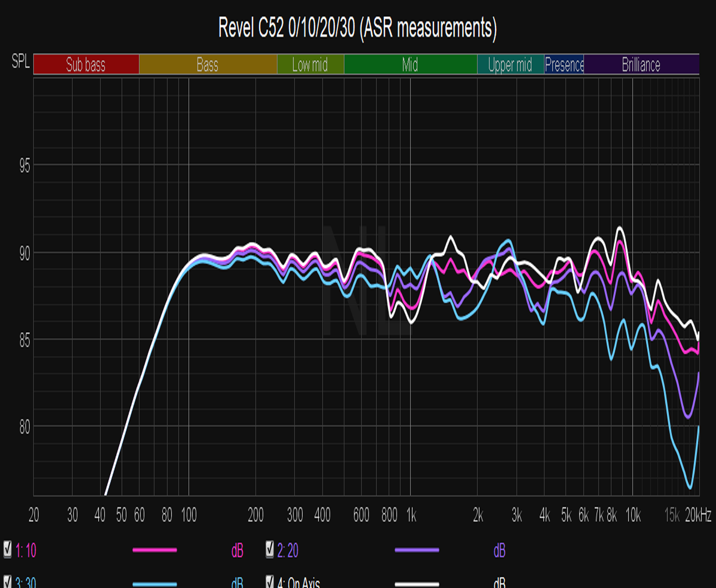
Task: Click the blue line swatch for trace 30
Action: pos(155,584)
